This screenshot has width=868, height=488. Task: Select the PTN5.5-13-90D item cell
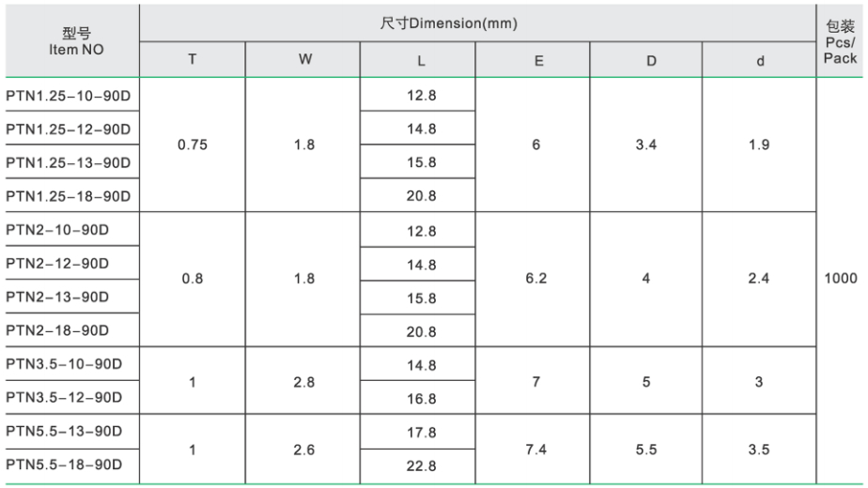(x=64, y=432)
